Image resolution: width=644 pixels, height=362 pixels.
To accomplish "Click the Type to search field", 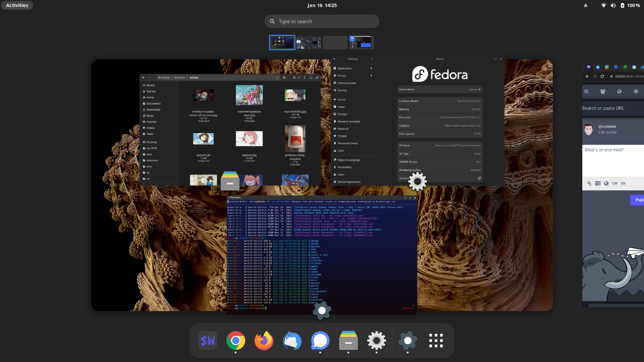I will coord(322,21).
